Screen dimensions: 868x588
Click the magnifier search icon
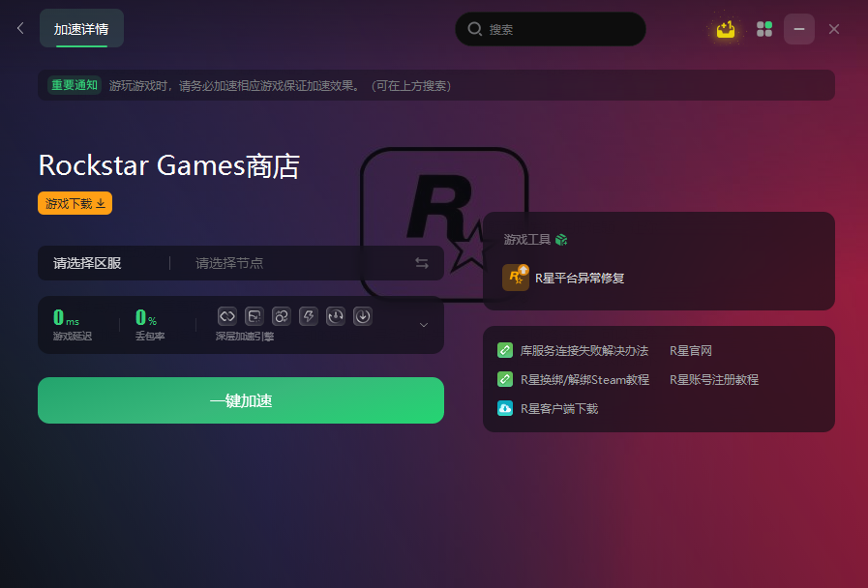click(474, 29)
